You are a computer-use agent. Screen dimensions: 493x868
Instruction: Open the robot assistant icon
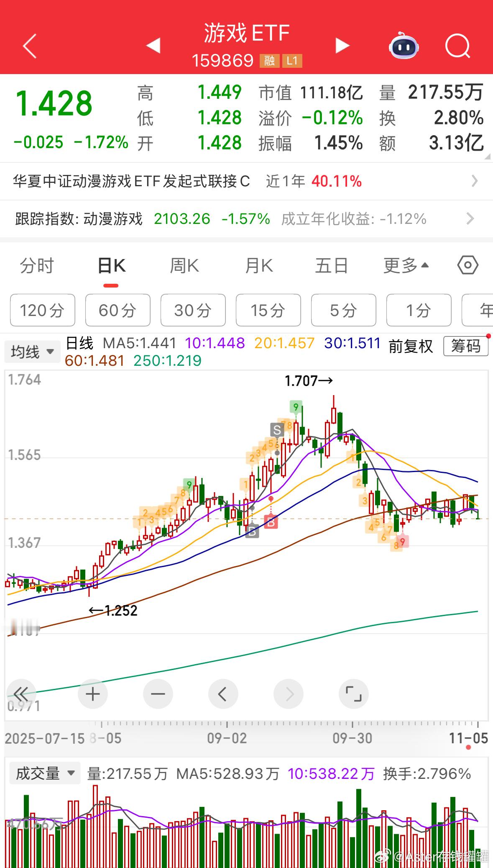click(x=404, y=45)
